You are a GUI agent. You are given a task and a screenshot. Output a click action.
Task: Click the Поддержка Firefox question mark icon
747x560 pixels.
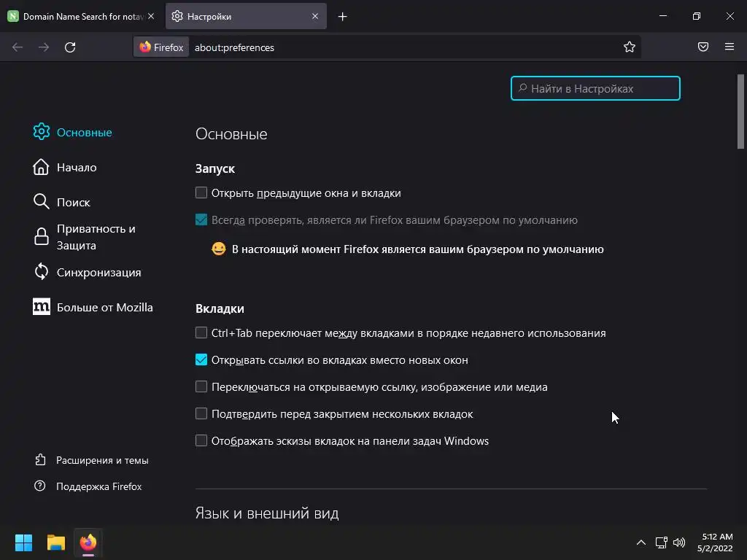point(40,486)
